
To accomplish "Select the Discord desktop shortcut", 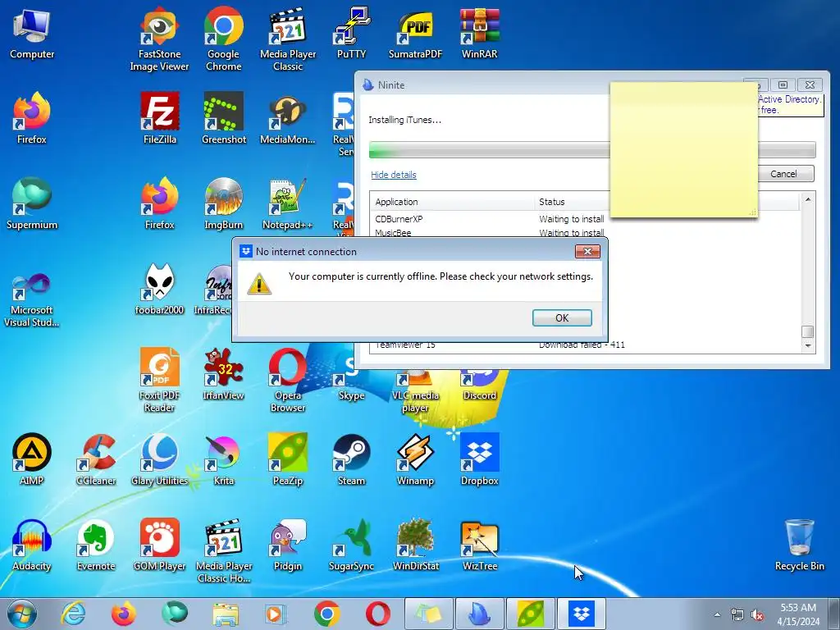I will 479,386.
